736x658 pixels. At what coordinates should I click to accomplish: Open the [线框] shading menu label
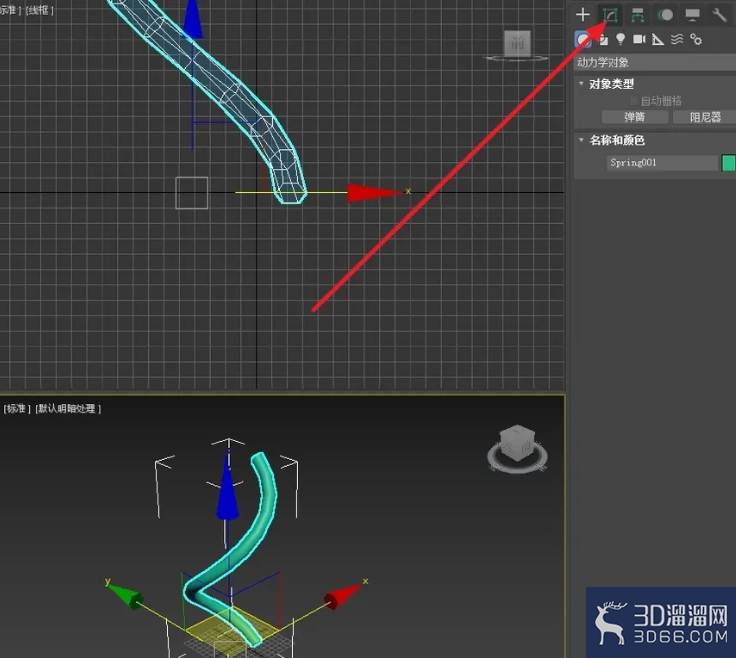click(x=40, y=10)
